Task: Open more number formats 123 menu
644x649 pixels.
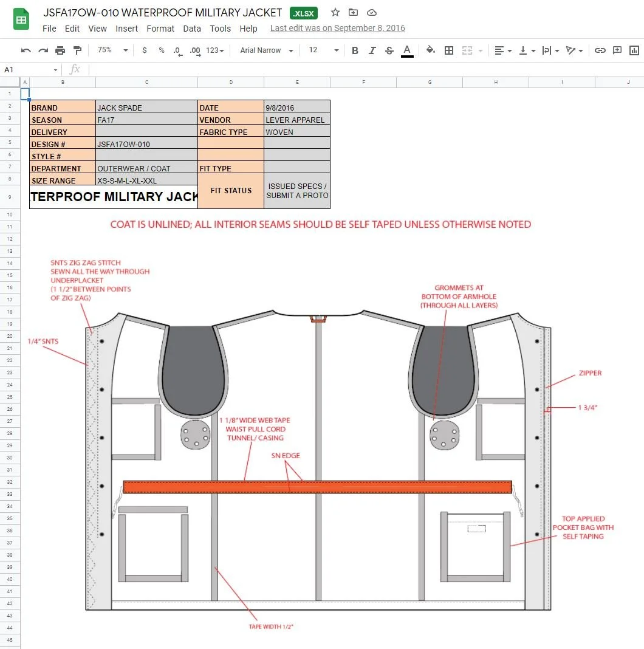Action: point(215,50)
